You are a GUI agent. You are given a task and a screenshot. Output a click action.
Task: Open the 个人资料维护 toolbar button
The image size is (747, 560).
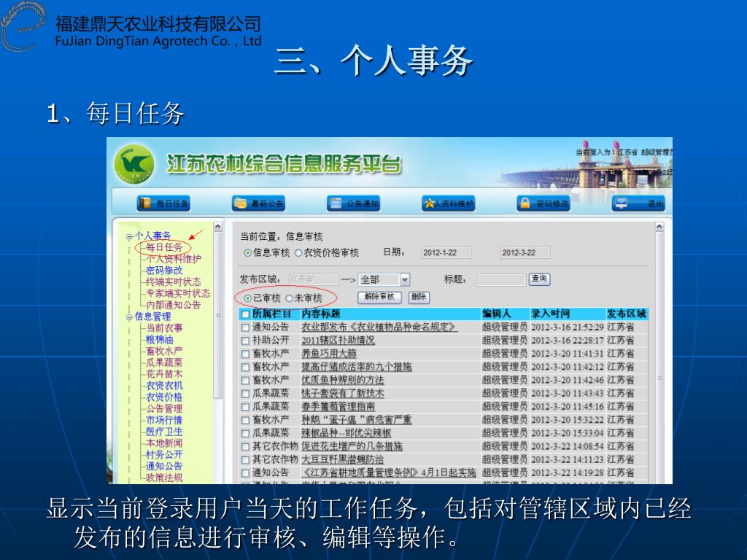(x=449, y=203)
